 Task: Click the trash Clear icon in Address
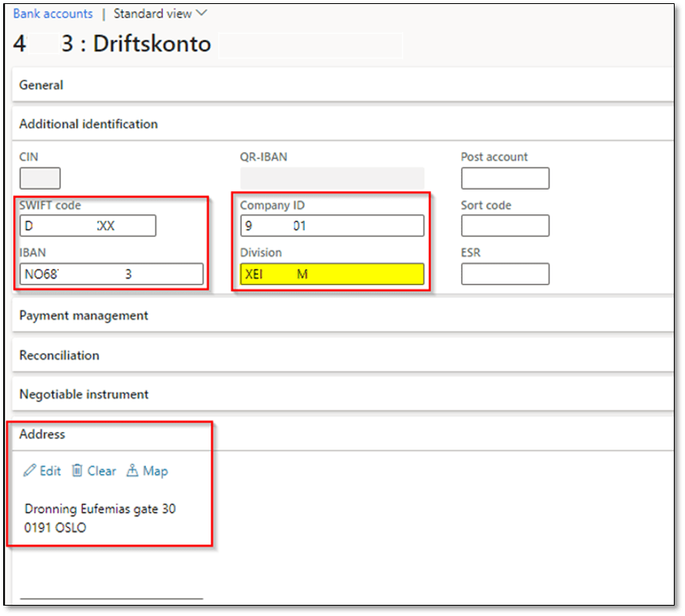77,471
